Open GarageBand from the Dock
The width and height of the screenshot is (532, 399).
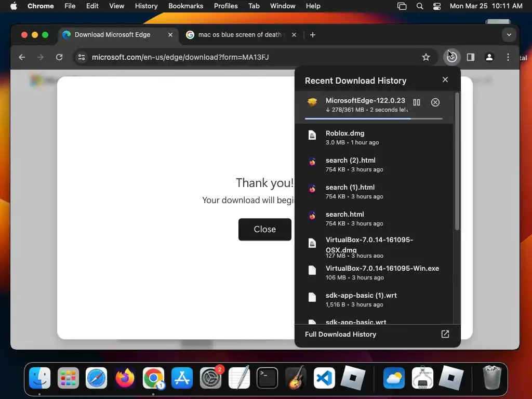coord(296,378)
